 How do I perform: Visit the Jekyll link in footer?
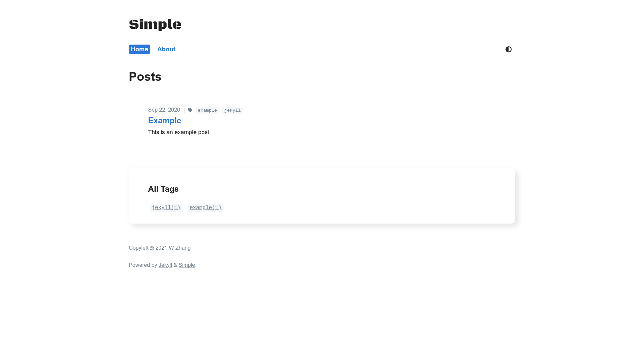165,265
